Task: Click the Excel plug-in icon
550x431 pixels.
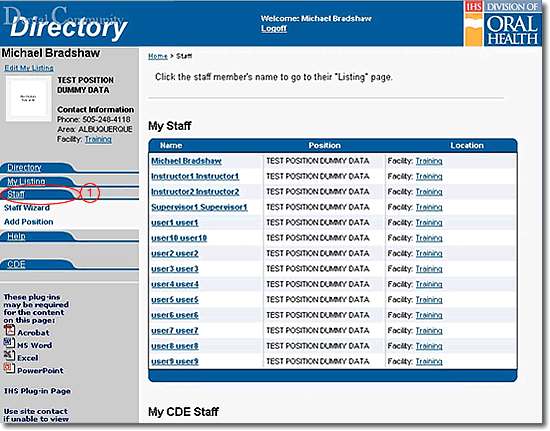Action: (9, 355)
